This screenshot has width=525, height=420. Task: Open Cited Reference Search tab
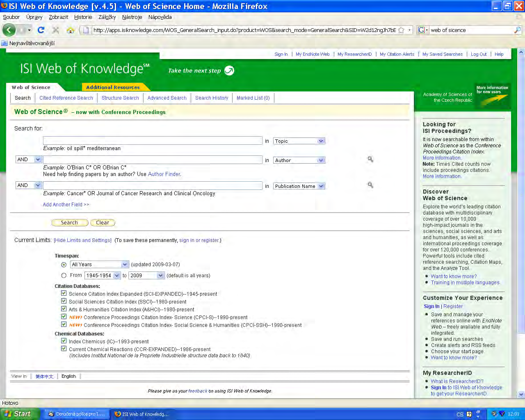pos(66,98)
